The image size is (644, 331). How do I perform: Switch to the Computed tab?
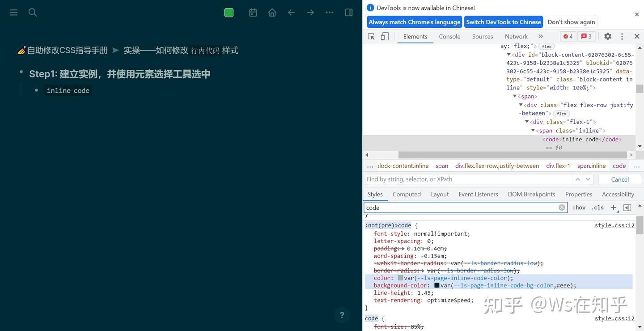pos(406,194)
